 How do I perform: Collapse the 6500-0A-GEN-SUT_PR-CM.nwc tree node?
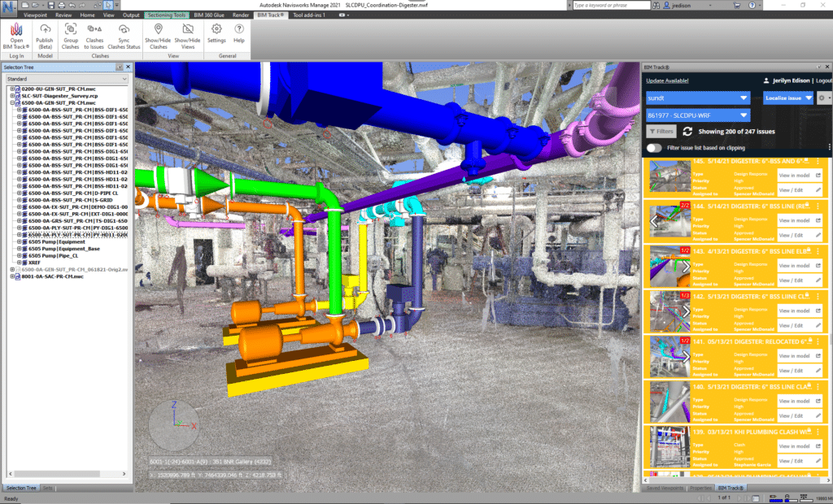pyautogui.click(x=12, y=103)
